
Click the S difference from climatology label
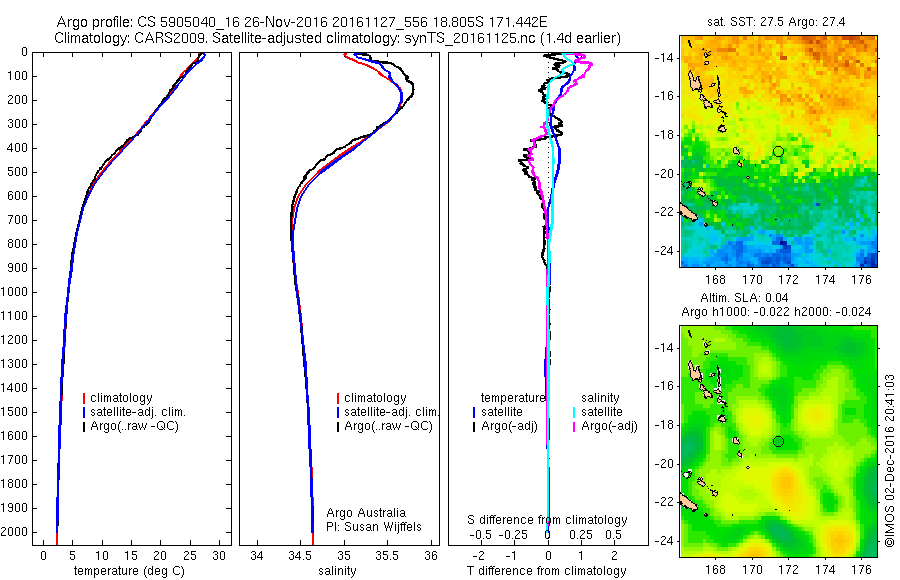point(547,520)
